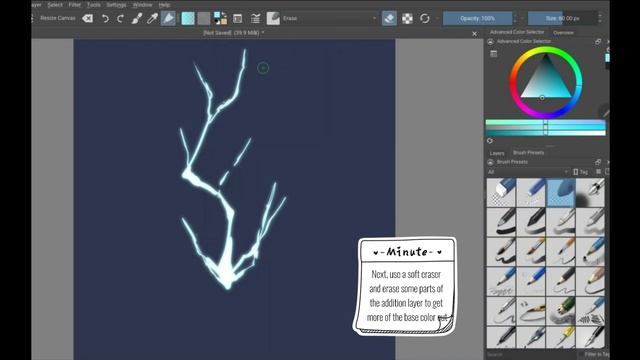Click the brush Size slider
This screenshot has height=360, width=640.
(562, 18)
